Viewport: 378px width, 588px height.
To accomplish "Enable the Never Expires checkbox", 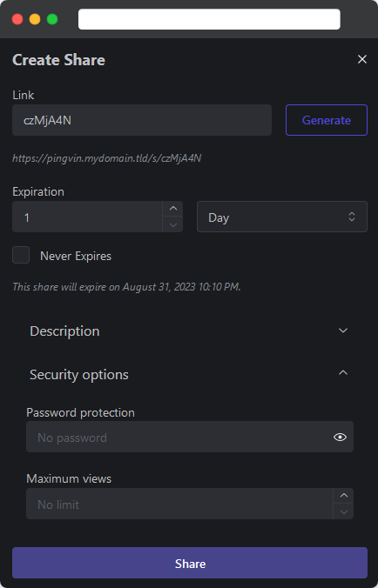I will (x=21, y=256).
